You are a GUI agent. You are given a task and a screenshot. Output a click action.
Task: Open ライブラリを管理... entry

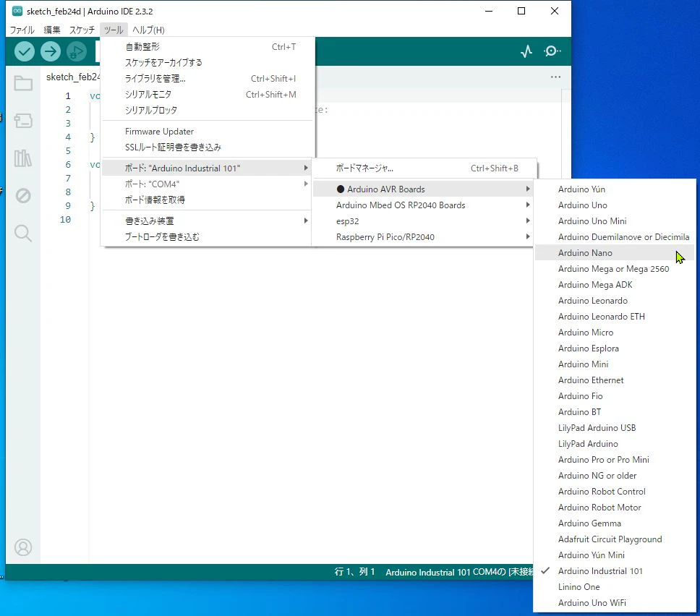pyautogui.click(x=208, y=79)
